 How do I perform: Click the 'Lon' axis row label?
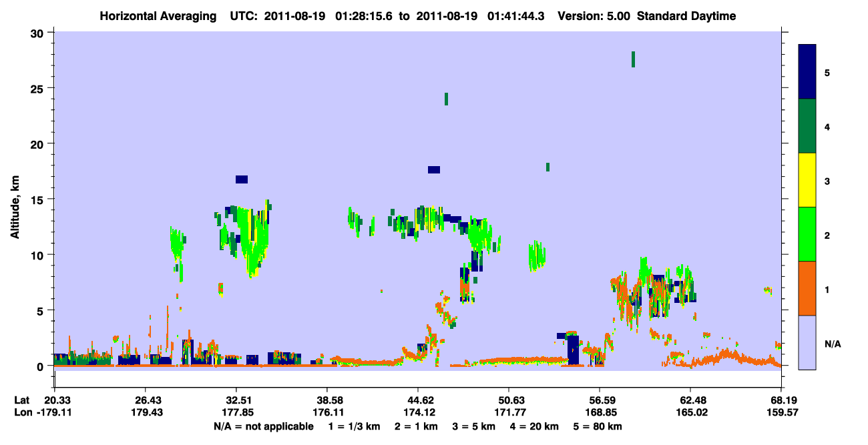22,412
